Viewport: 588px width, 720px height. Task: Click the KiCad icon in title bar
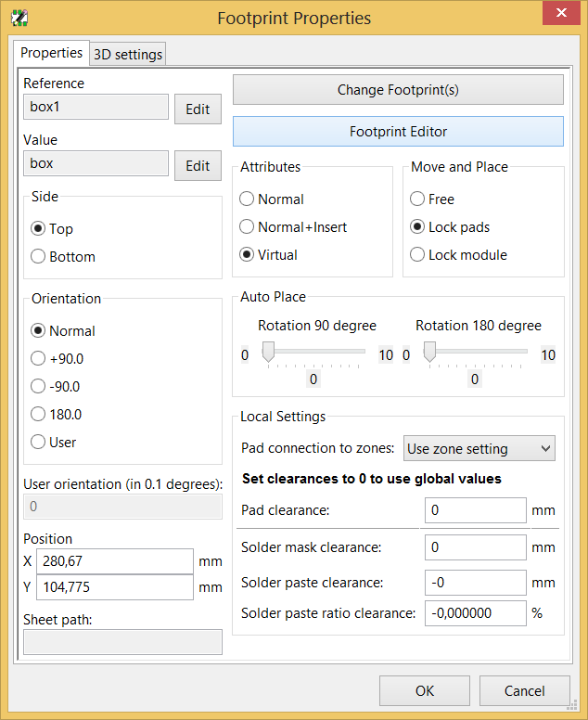[x=19, y=18]
